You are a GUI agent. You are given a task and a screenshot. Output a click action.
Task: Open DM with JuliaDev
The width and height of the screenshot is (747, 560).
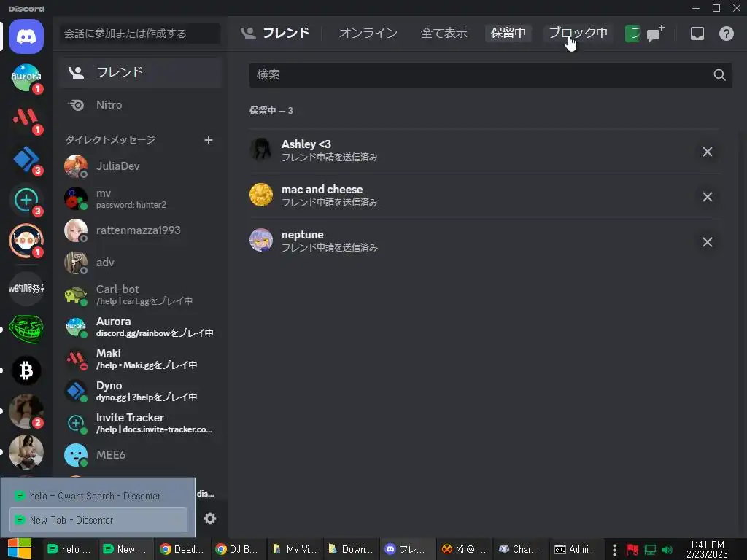click(x=141, y=166)
